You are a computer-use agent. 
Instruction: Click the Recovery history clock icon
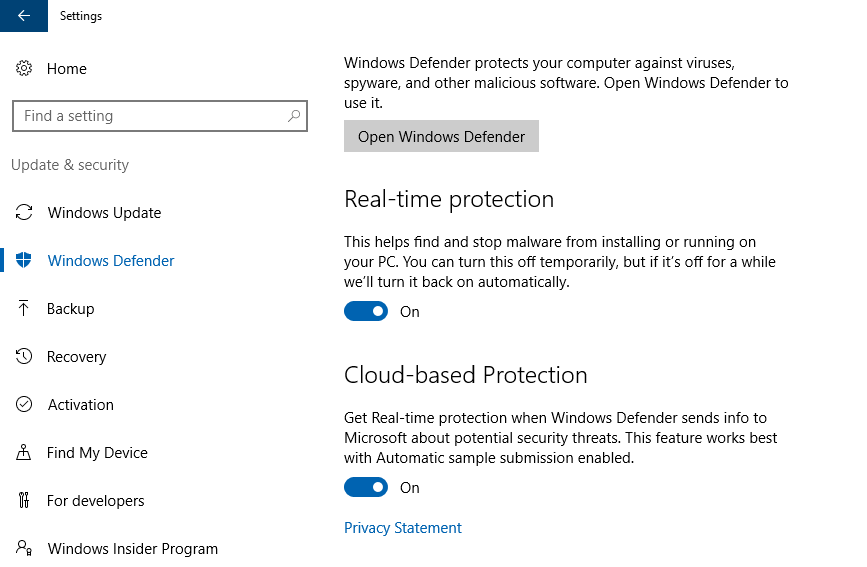click(x=24, y=356)
